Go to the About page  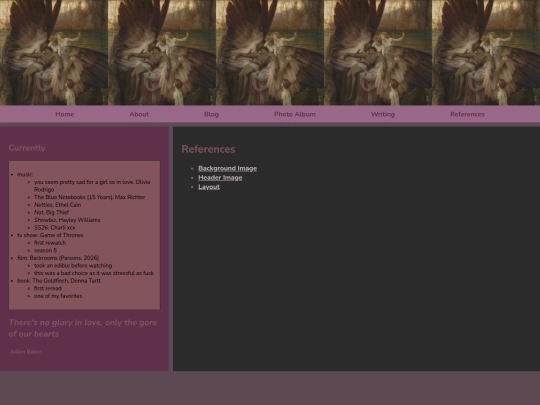139,114
